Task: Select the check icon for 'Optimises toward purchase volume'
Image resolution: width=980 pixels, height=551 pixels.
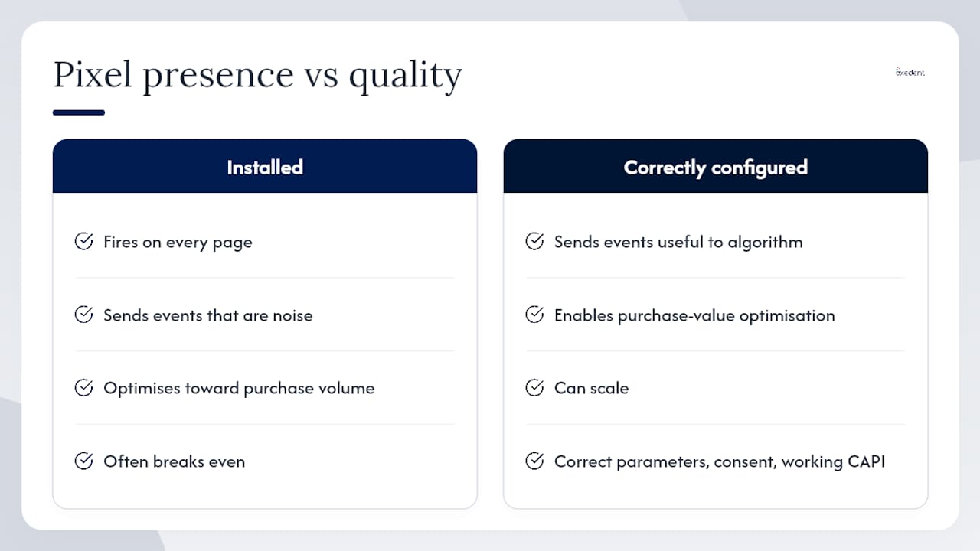Action: [83, 388]
